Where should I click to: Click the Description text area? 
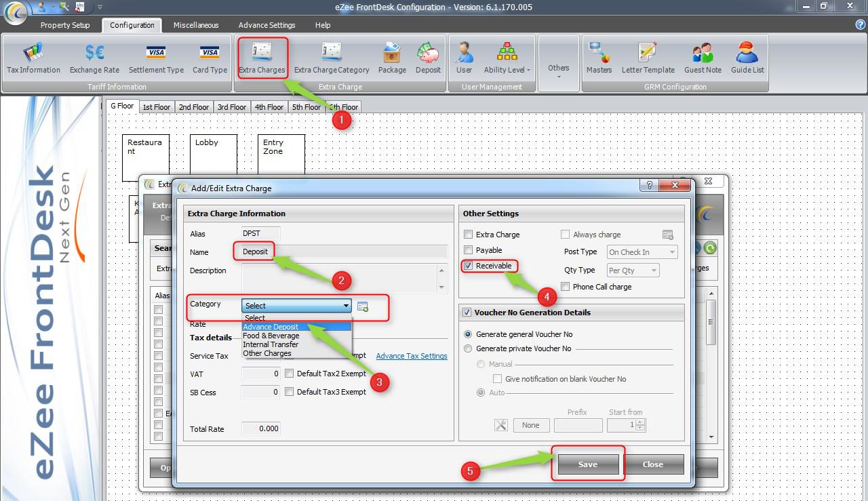point(340,279)
